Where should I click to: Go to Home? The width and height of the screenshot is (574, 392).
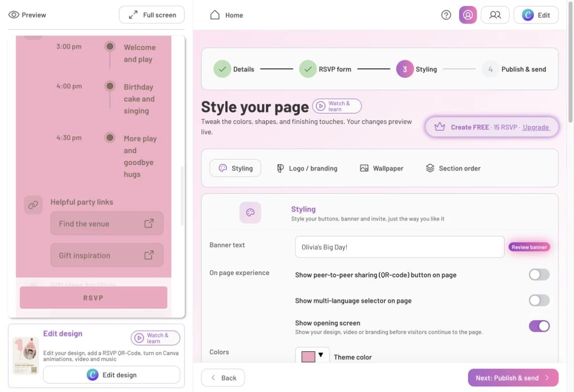[x=226, y=15]
